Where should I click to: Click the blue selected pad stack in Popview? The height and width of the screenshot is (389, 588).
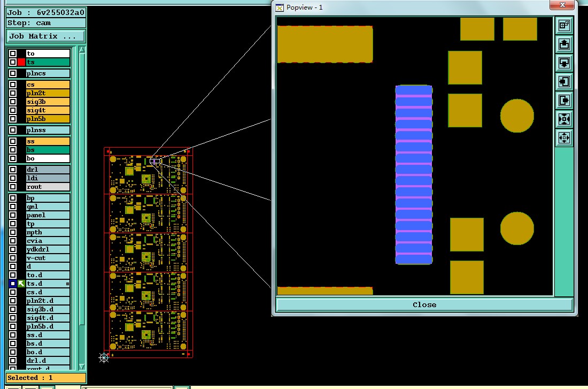pos(414,174)
